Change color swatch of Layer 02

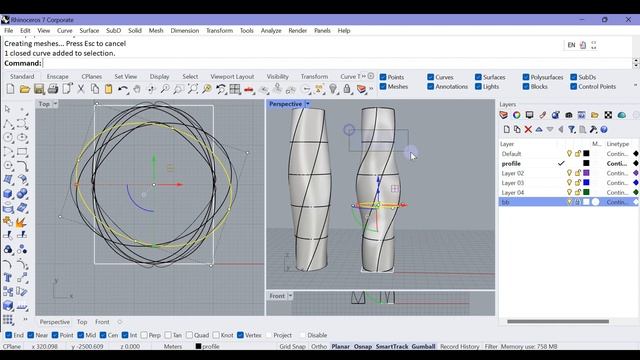pos(586,173)
